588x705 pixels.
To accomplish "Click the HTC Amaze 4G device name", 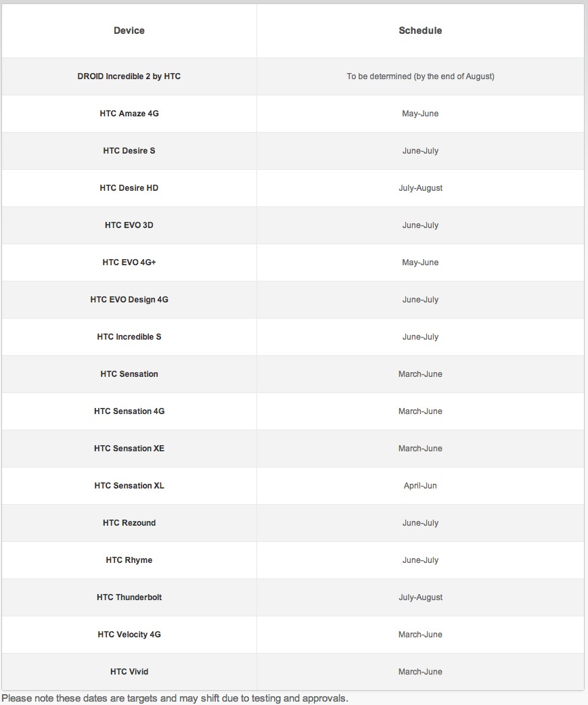I will [129, 113].
